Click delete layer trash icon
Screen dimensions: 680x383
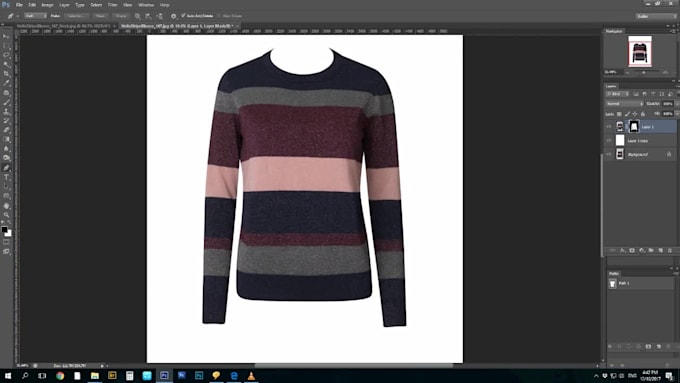[670, 250]
